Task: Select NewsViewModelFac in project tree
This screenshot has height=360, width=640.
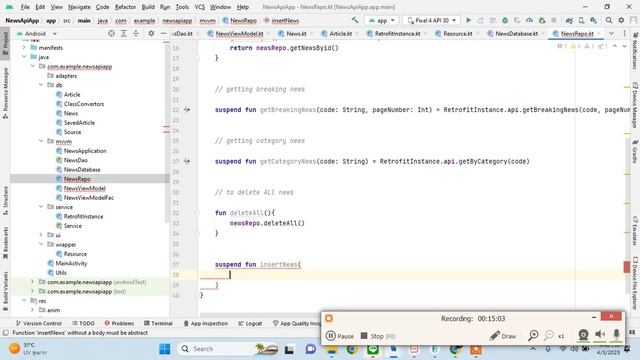Action: point(89,198)
